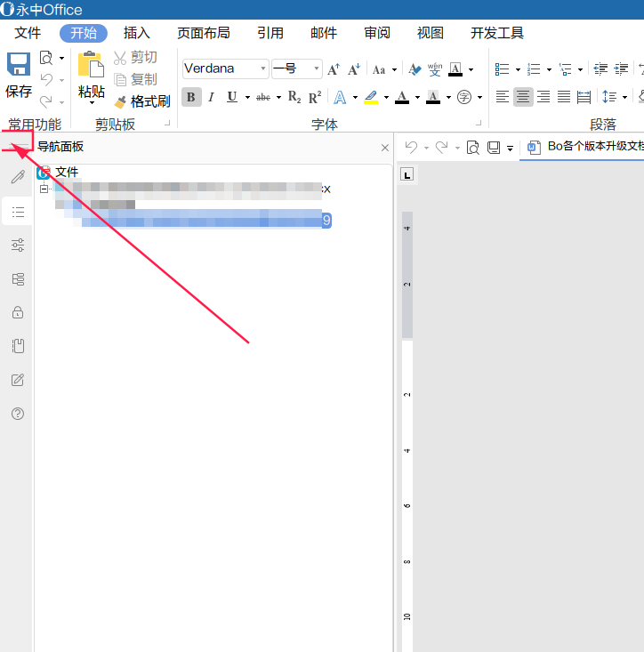Apply superscript R2 formatting

point(315,97)
